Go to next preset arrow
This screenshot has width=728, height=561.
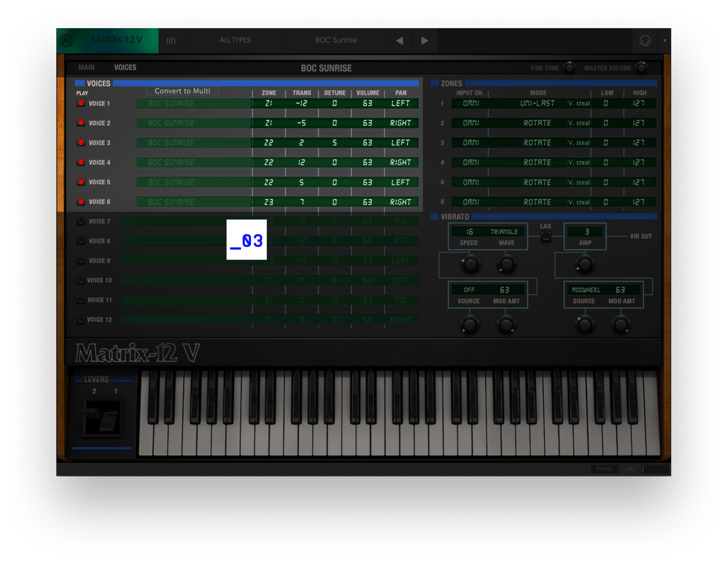425,41
